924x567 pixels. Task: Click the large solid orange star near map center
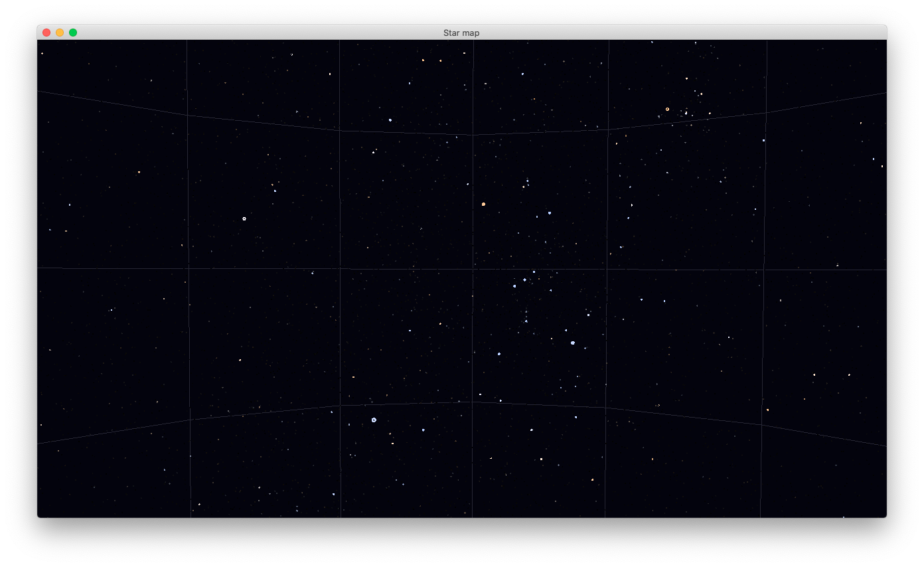pyautogui.click(x=483, y=204)
